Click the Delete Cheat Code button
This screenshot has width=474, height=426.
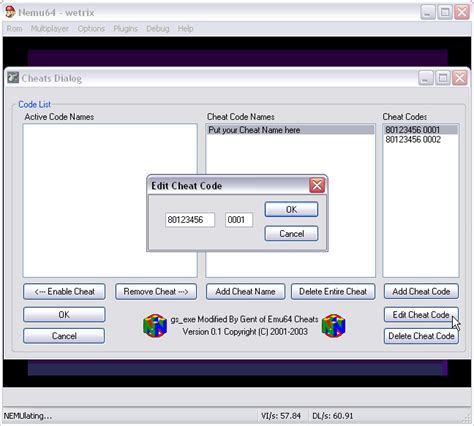[421, 336]
